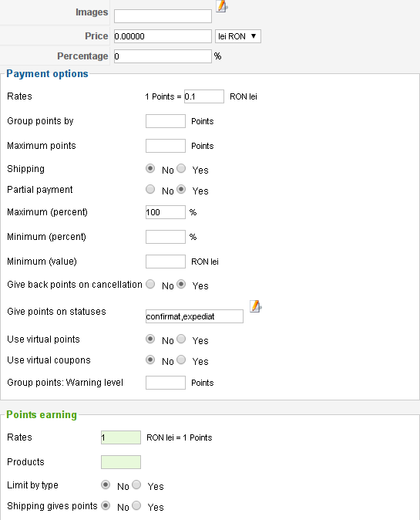Open the edit icon beside Images field
The width and height of the screenshot is (420, 520).
(x=222, y=6)
